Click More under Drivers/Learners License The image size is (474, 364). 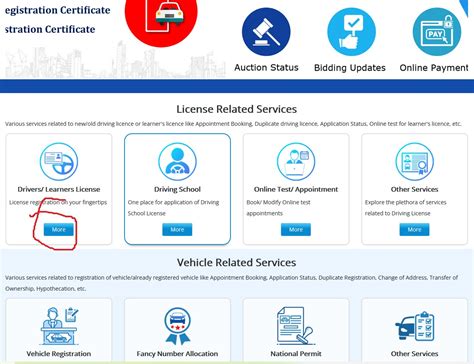(59, 229)
